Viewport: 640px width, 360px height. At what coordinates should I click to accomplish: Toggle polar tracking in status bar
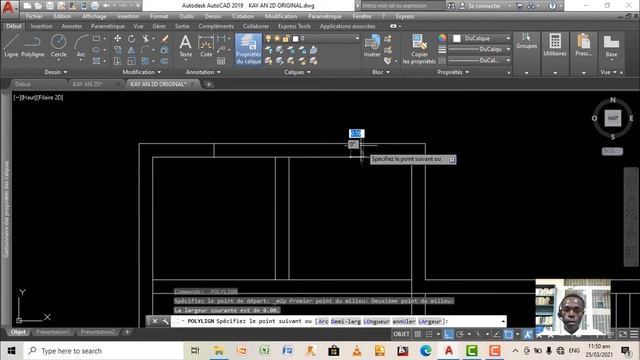click(460, 334)
